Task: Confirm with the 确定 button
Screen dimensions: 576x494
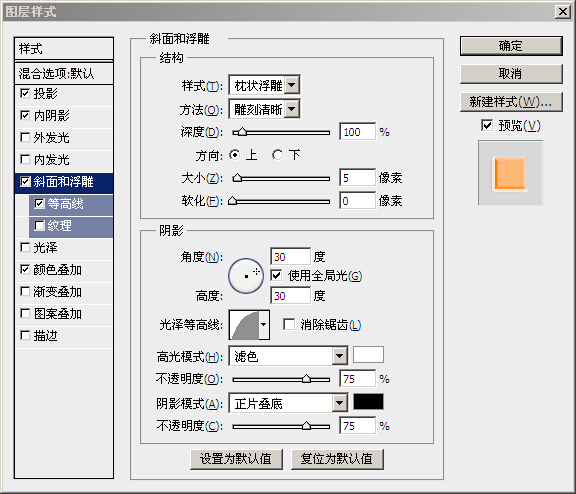Action: click(511, 46)
